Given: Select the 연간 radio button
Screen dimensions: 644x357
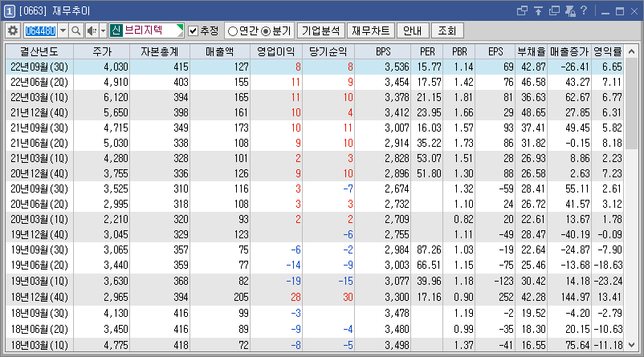Looking at the screenshot, I should click(232, 30).
